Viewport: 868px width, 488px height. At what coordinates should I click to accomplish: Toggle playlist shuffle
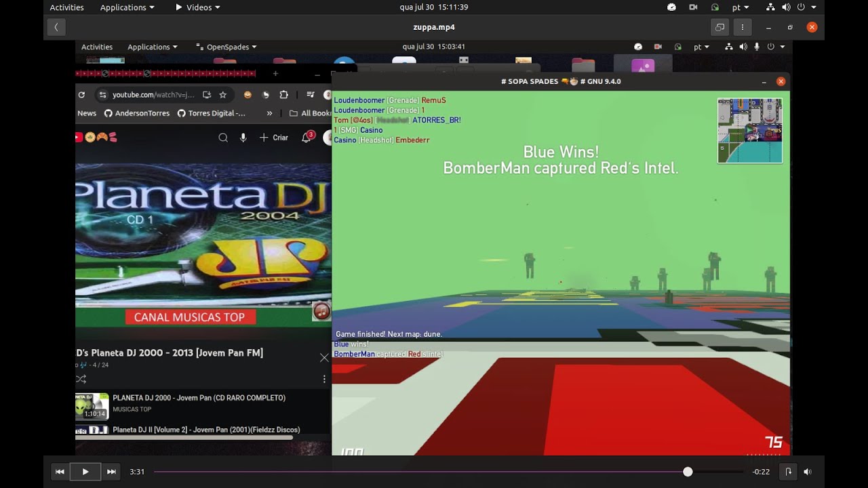click(81, 379)
